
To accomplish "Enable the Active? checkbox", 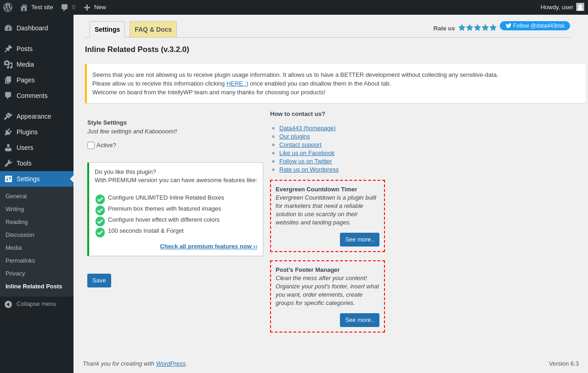I will coord(91,145).
